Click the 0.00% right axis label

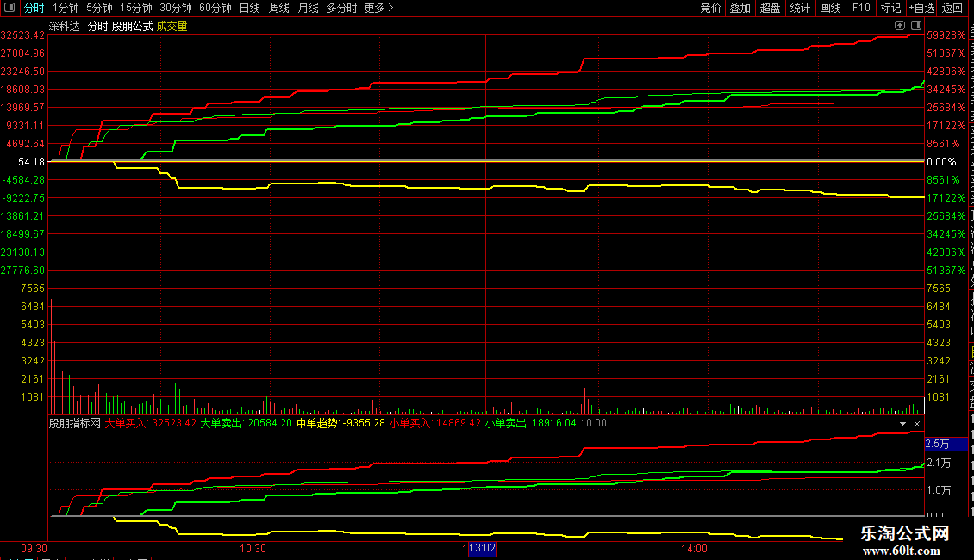(941, 162)
